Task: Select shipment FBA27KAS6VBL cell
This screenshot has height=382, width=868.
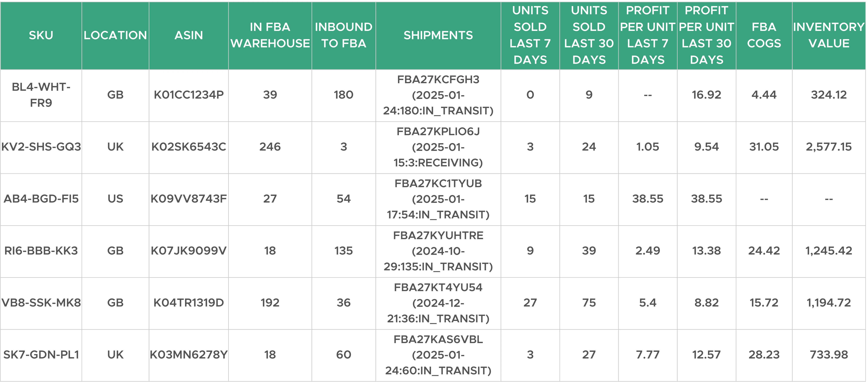Action: (x=438, y=355)
